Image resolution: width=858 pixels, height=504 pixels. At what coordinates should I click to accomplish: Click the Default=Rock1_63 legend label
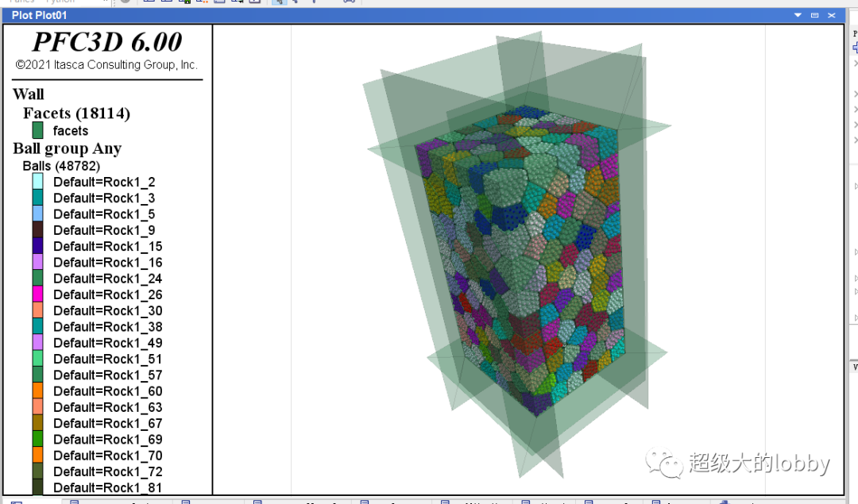[108, 408]
